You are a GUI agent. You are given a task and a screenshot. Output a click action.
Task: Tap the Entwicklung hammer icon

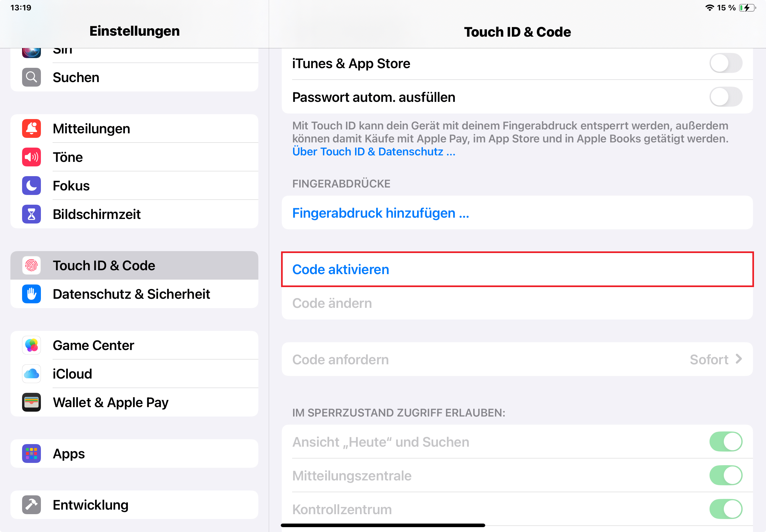(x=31, y=505)
